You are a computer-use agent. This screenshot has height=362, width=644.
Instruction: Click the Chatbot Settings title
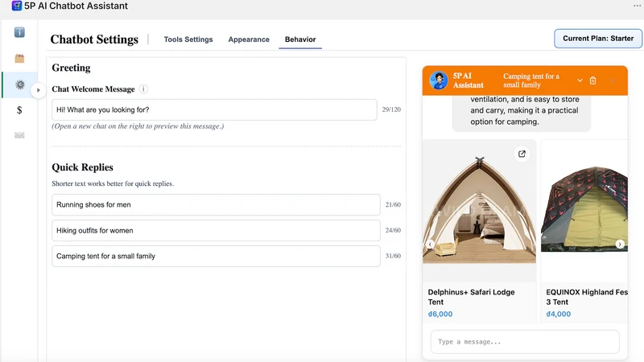click(x=94, y=39)
